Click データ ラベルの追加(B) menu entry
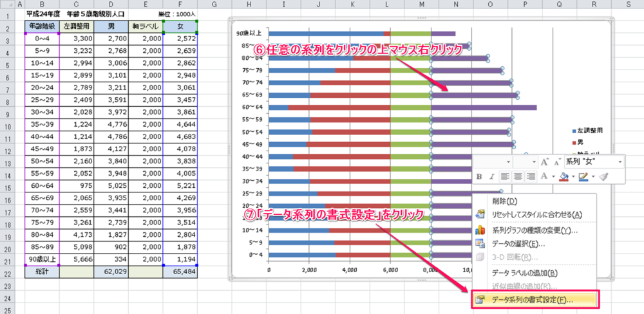644x314 pixels. pyautogui.click(x=524, y=273)
